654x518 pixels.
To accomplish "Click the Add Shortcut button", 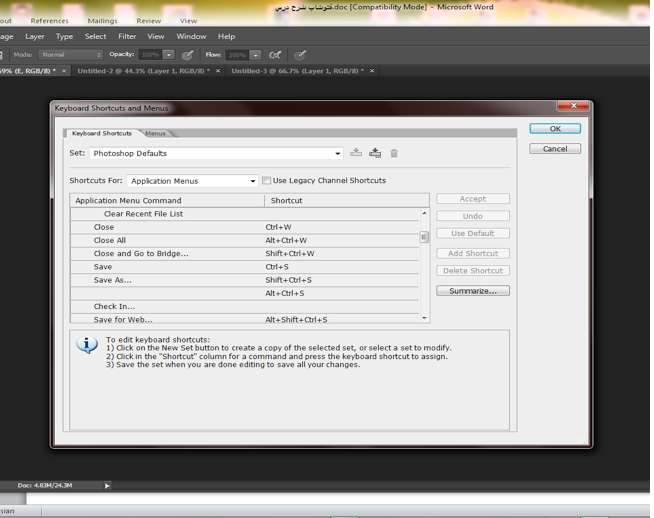I will 473,253.
